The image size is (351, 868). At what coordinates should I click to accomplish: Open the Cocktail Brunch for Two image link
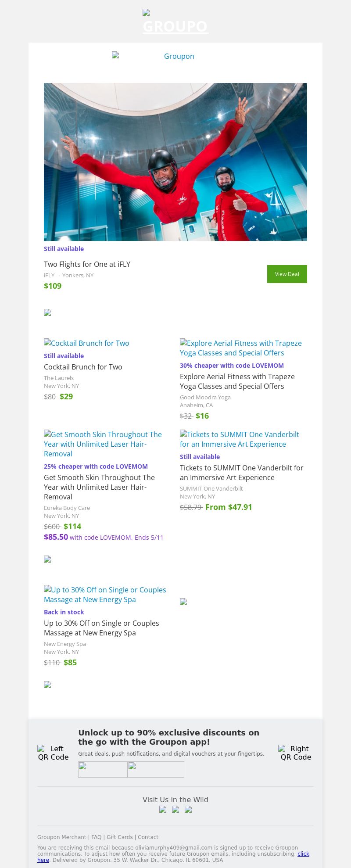pyautogui.click(x=86, y=343)
